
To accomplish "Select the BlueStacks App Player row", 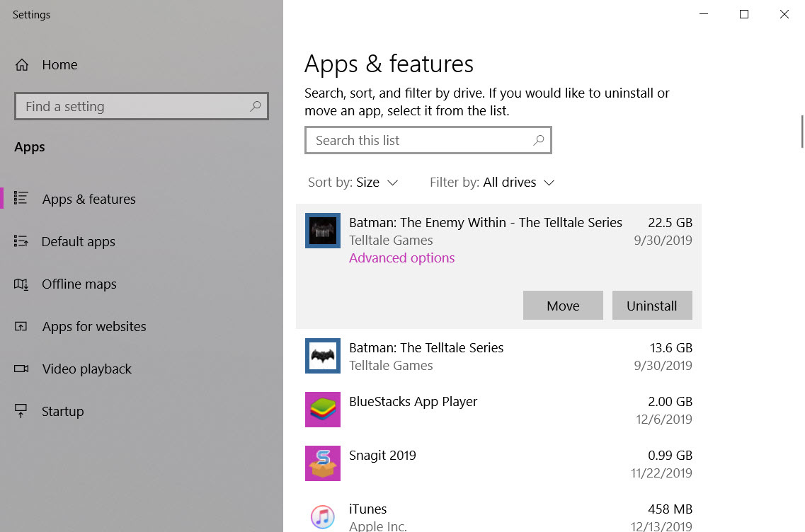I will pos(498,410).
